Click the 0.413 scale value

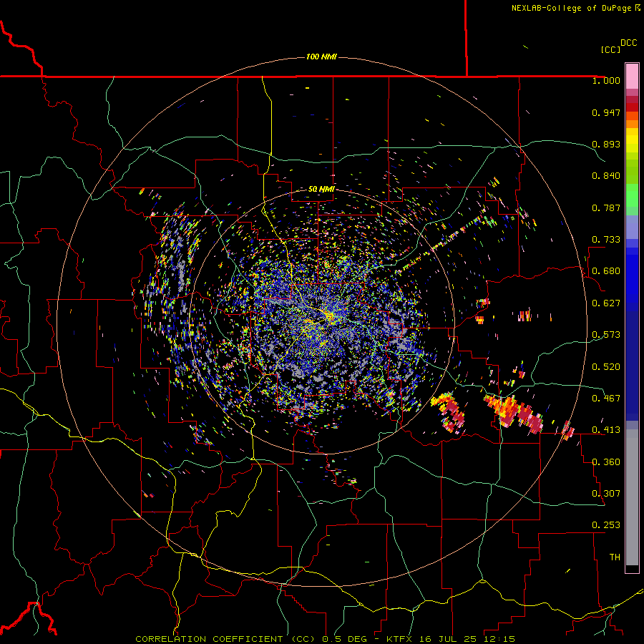tap(606, 430)
